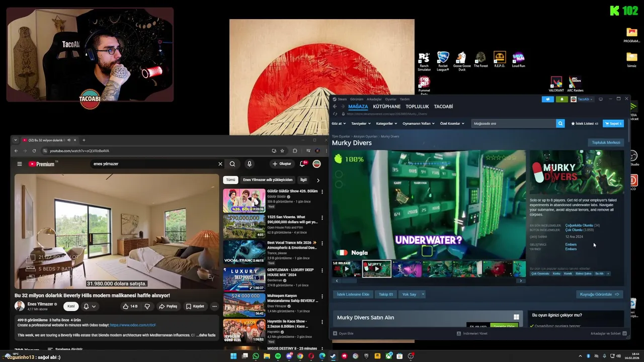Select Enes Yilmazer uploads filter chip
Viewport: 644px width, 362px height.
[x=268, y=179]
